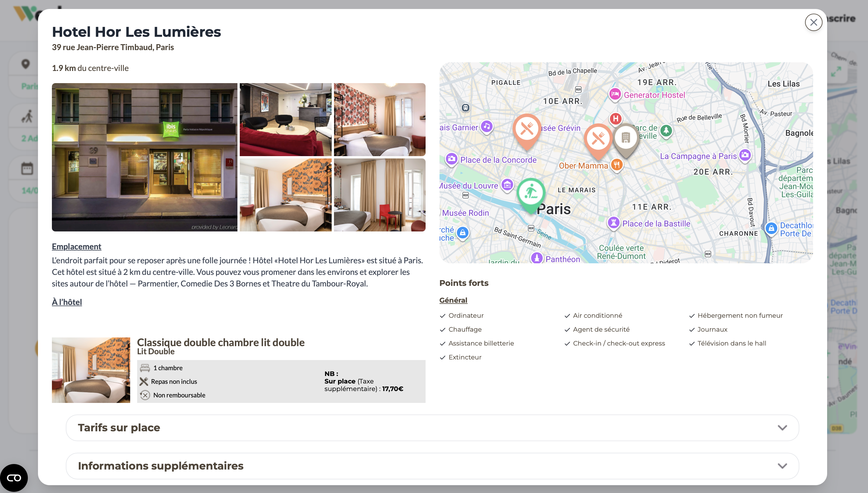Click the Panthéon marker on map

[537, 258]
